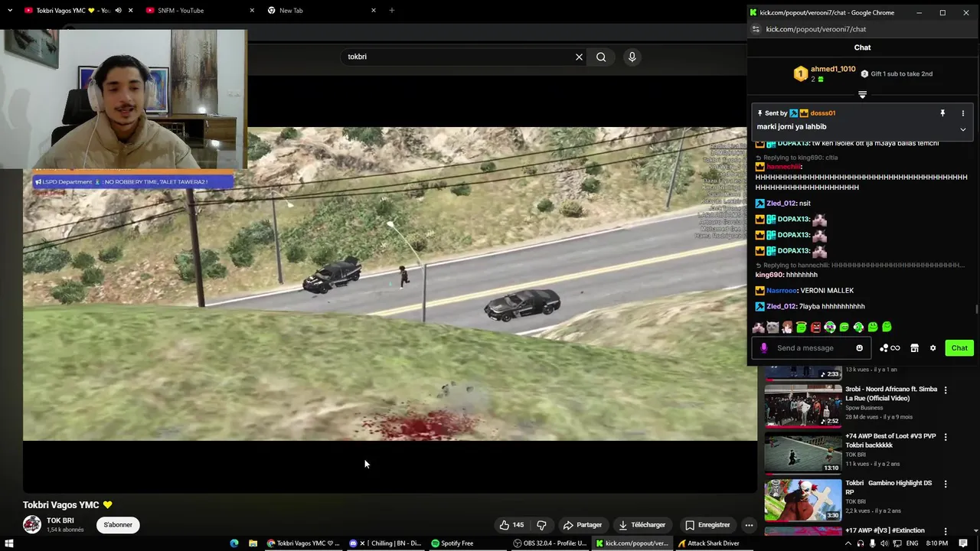Mute the Tokbri Vagos YMC tab

118,11
